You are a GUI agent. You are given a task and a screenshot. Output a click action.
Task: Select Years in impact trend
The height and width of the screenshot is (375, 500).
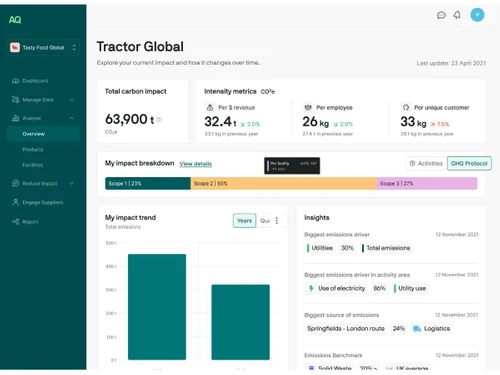tap(244, 221)
